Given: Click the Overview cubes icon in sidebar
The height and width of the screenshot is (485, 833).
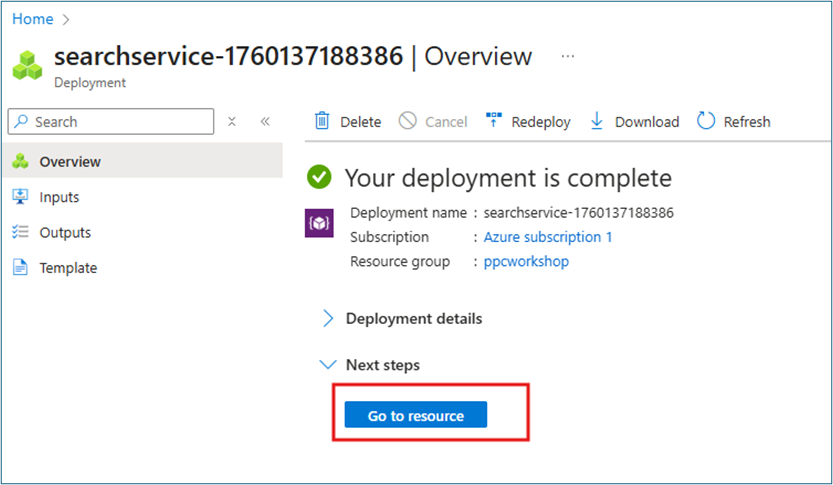Looking at the screenshot, I should (20, 161).
